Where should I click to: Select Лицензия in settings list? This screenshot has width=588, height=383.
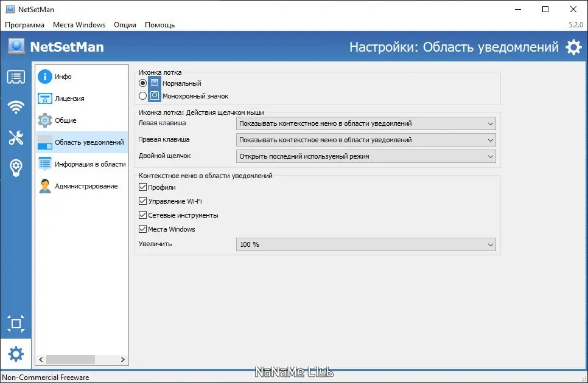(82, 98)
